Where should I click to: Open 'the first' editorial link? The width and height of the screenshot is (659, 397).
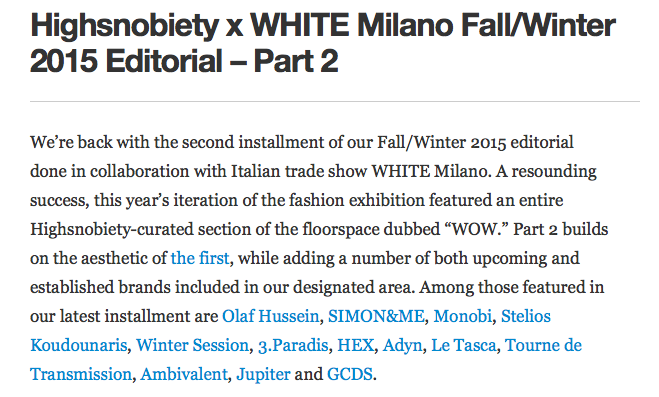[x=200, y=258]
